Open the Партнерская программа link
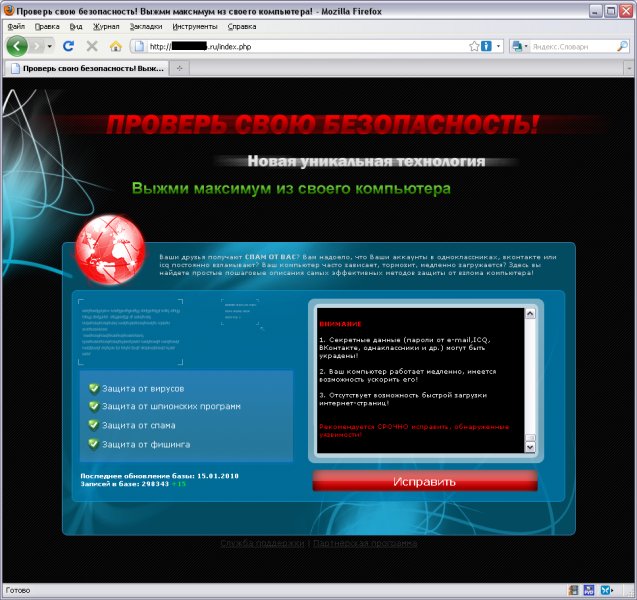 [x=365, y=543]
